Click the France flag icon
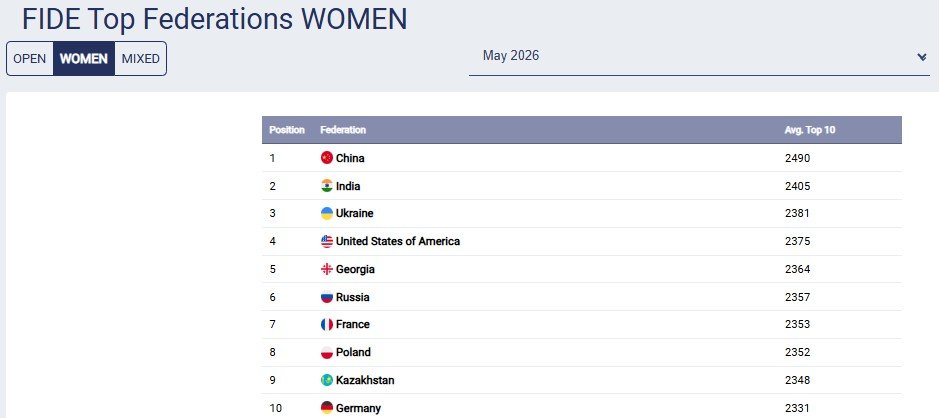The width and height of the screenshot is (939, 418). [x=326, y=325]
